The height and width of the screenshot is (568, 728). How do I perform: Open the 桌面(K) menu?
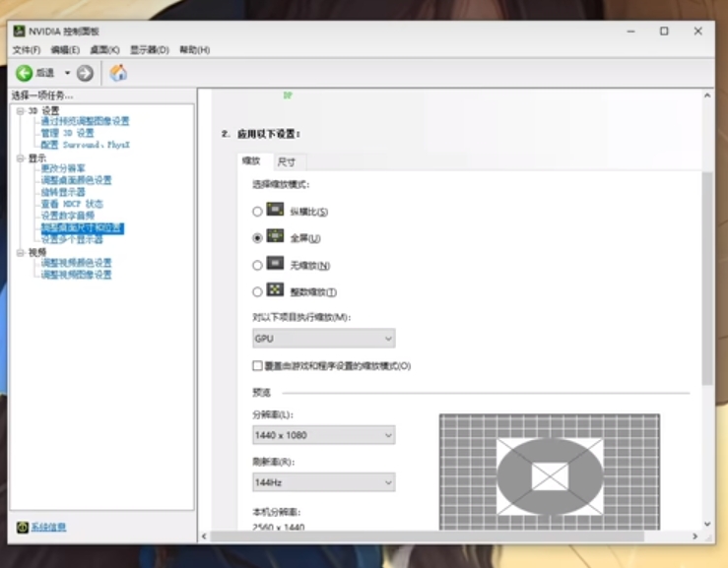pos(104,49)
